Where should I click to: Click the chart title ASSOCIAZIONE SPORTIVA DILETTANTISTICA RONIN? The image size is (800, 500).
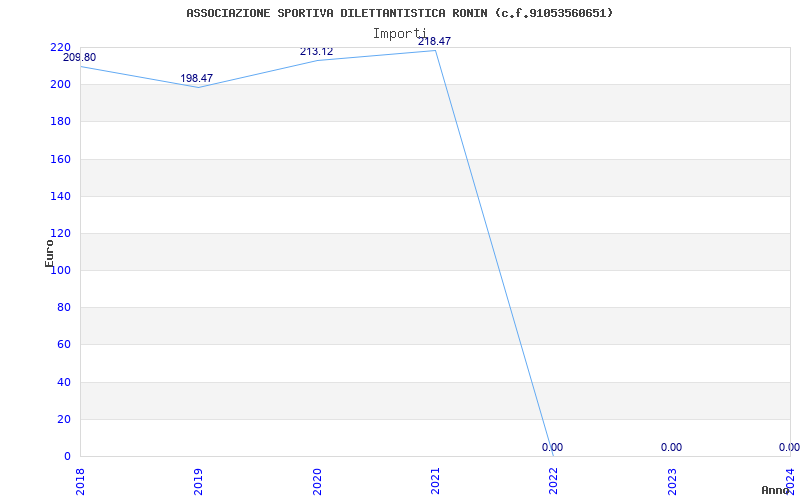399,13
